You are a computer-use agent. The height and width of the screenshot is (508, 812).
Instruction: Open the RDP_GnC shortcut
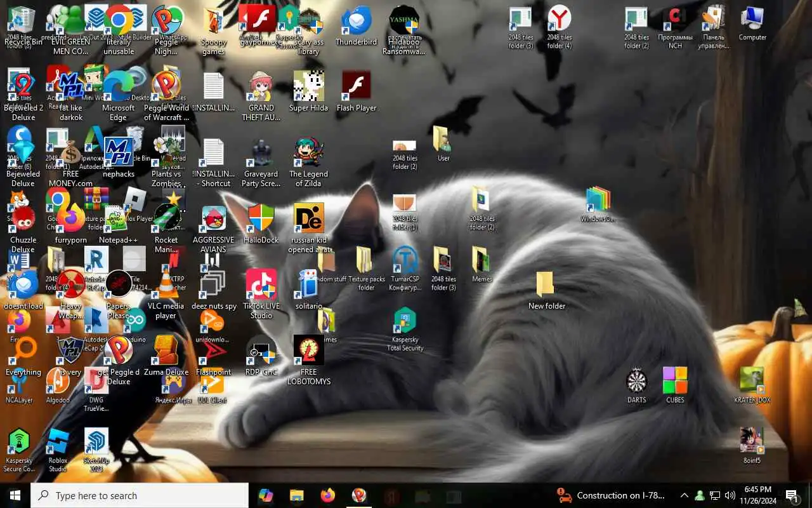[261, 356]
